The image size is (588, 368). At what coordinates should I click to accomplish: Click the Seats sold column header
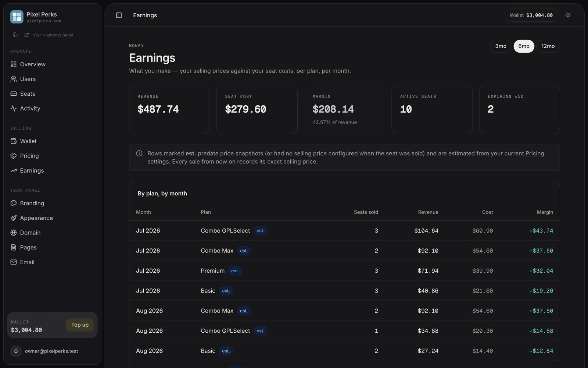(366, 212)
